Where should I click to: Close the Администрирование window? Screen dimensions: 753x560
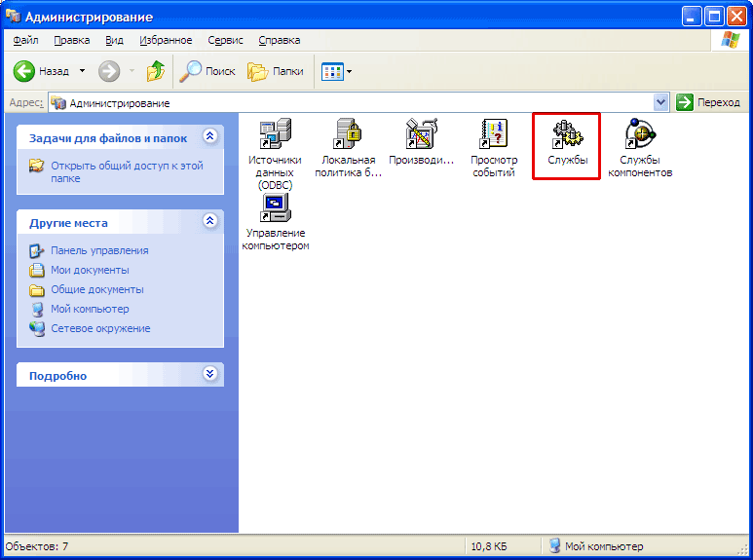tap(736, 17)
